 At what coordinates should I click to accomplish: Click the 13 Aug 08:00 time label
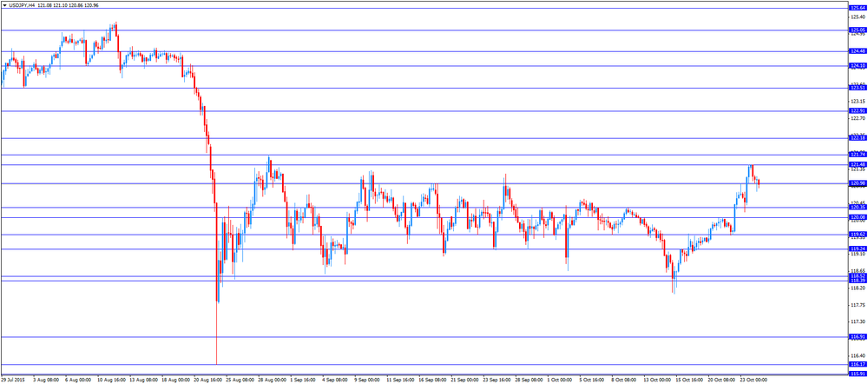[x=143, y=381]
